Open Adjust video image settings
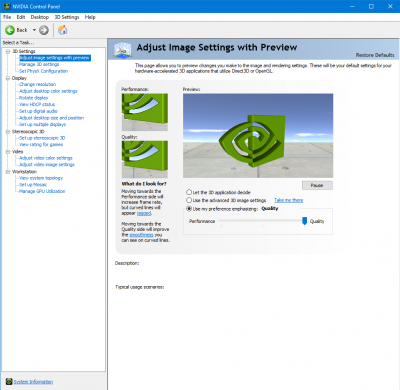The width and height of the screenshot is (400, 390). [47, 165]
